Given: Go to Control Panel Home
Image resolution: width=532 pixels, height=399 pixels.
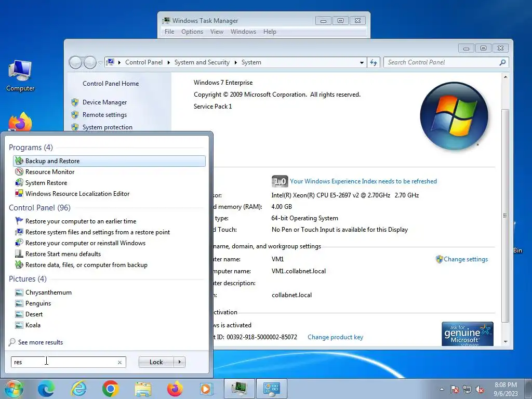Looking at the screenshot, I should 111,84.
